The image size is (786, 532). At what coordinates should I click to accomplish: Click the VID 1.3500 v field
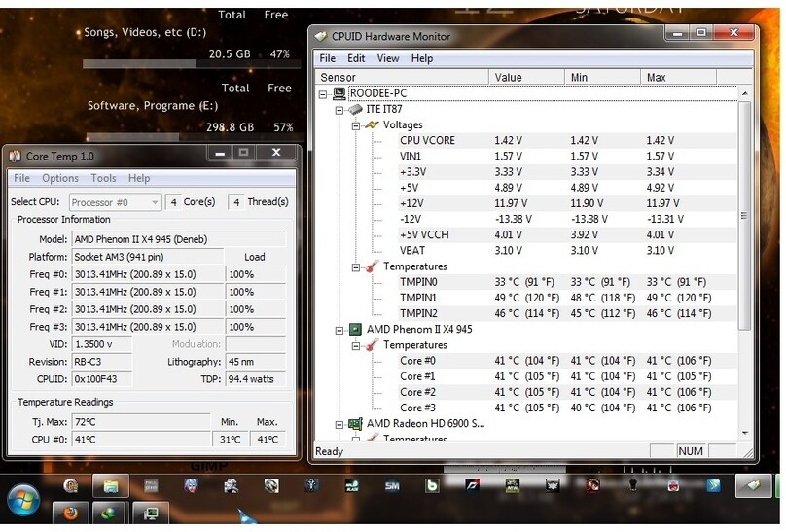(x=102, y=344)
